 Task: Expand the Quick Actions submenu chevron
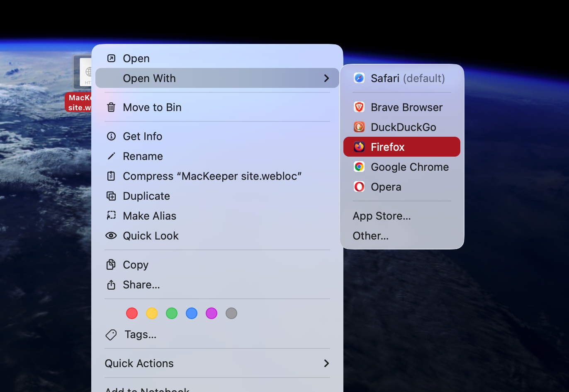point(326,363)
